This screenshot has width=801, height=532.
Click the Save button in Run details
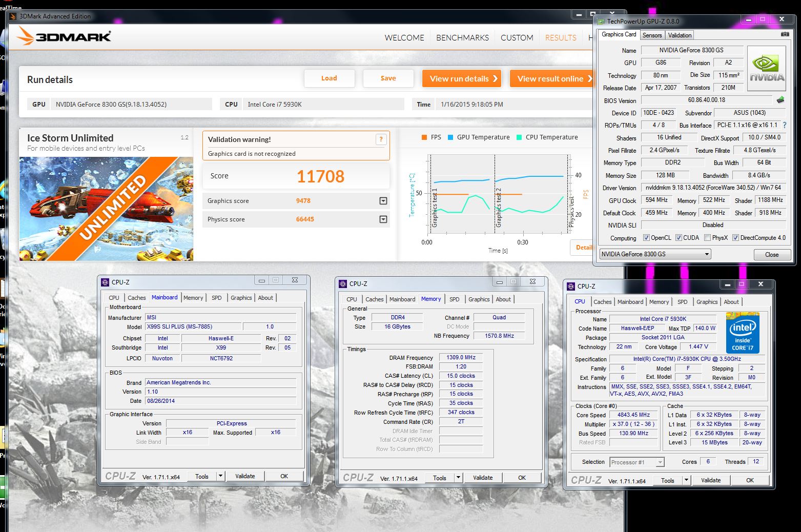point(388,78)
